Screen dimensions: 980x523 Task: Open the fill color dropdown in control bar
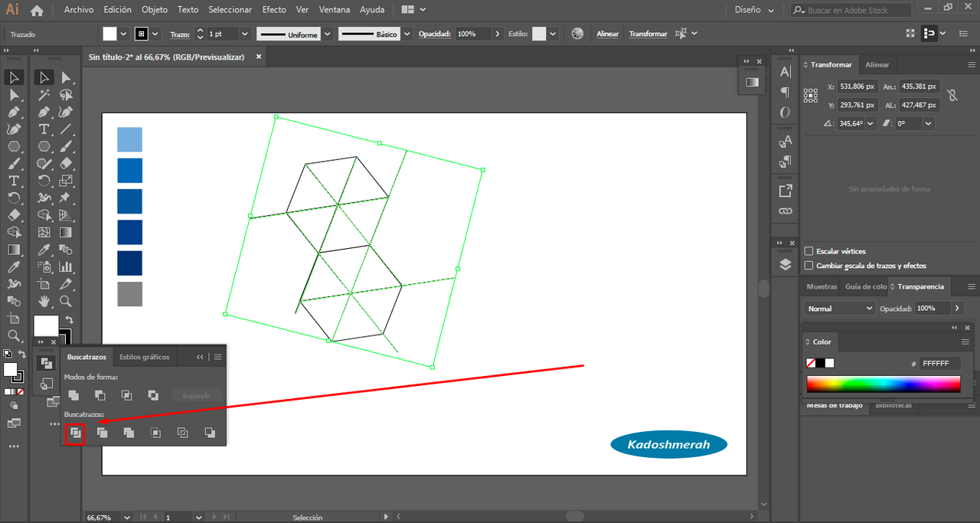123,34
